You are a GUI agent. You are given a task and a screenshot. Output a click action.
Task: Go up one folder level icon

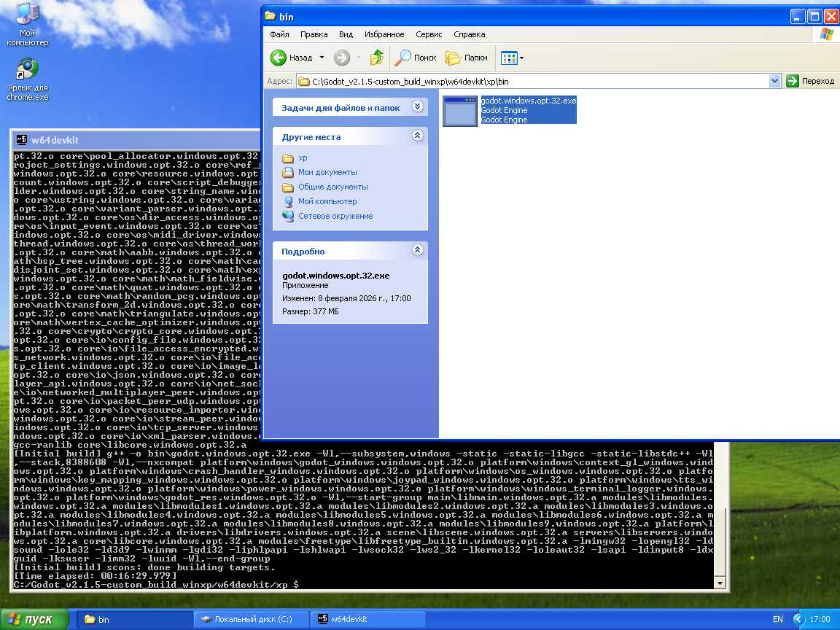(x=376, y=58)
